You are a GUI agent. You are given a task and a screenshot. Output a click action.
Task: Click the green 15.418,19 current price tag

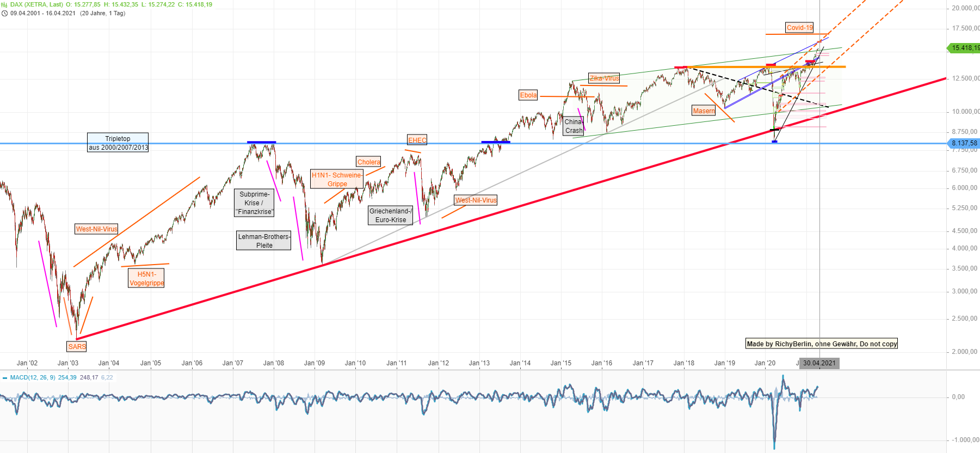[x=965, y=48]
